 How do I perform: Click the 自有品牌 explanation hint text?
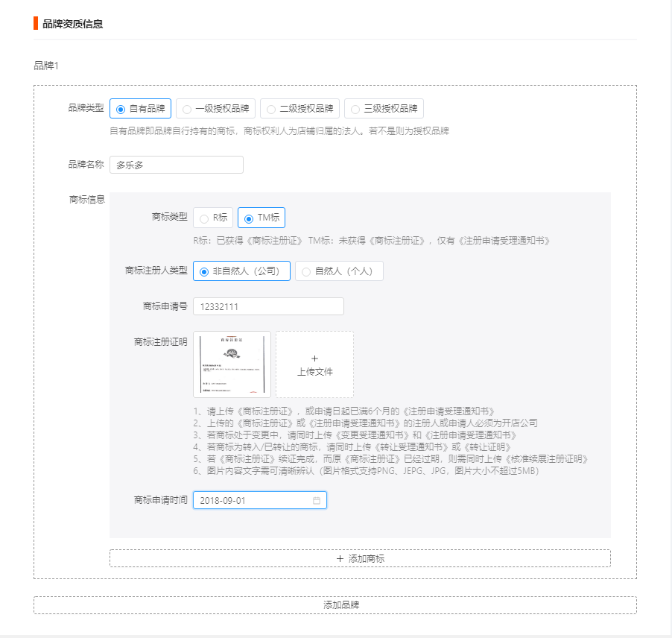point(279,130)
